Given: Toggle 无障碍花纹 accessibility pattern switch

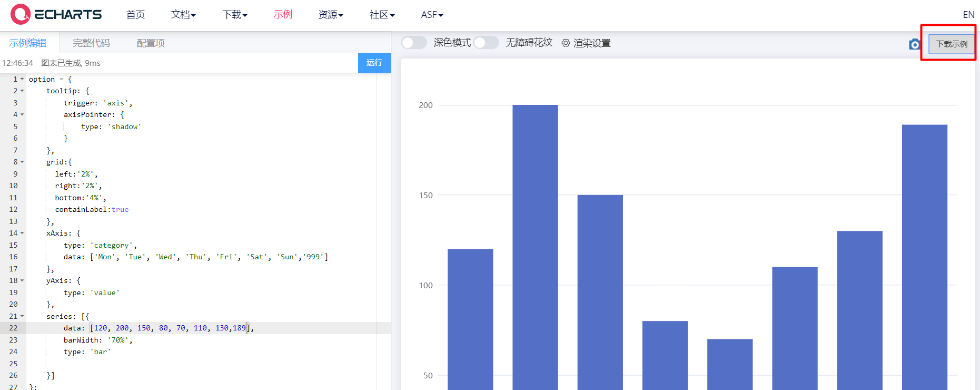Looking at the screenshot, I should [x=486, y=43].
